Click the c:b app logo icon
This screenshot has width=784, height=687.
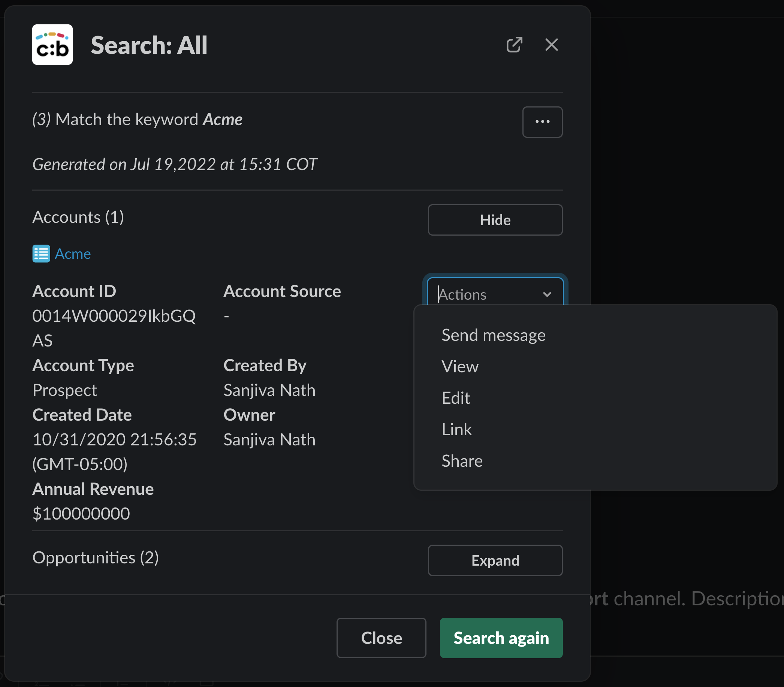tap(52, 45)
